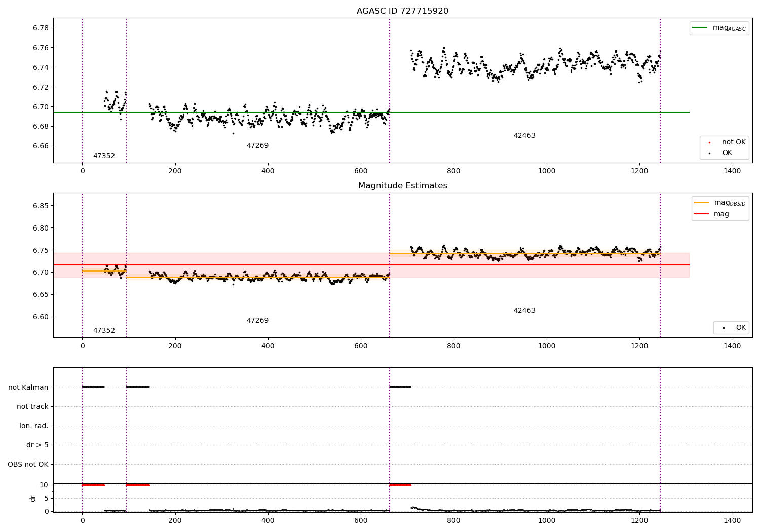The height and width of the screenshot is (532, 760).
Task: Select the "OK" legend entry in the top plot
Action: click(727, 153)
